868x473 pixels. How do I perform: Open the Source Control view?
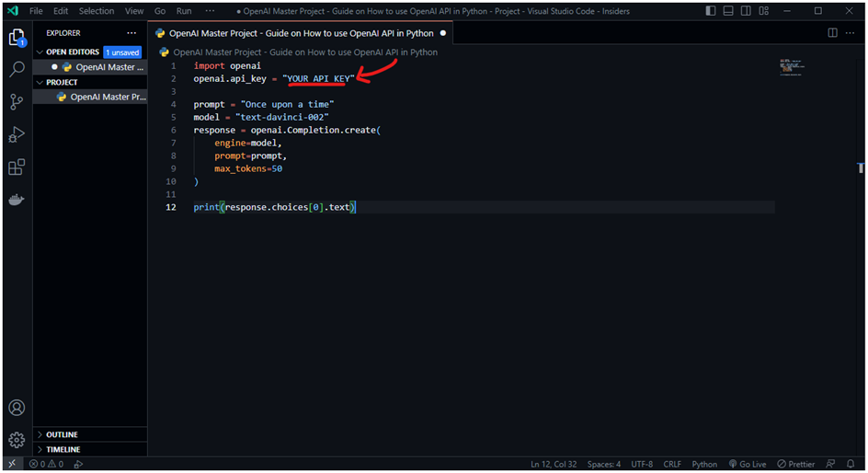pyautogui.click(x=17, y=102)
